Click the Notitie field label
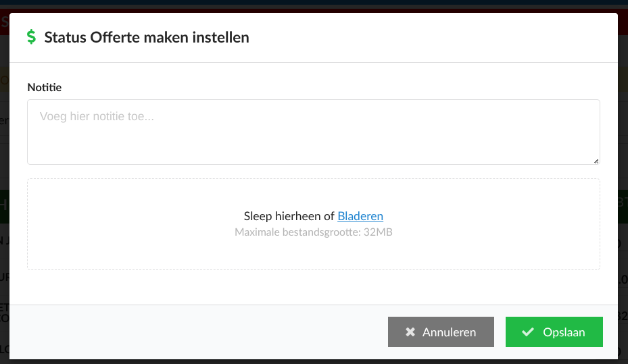 [x=45, y=87]
